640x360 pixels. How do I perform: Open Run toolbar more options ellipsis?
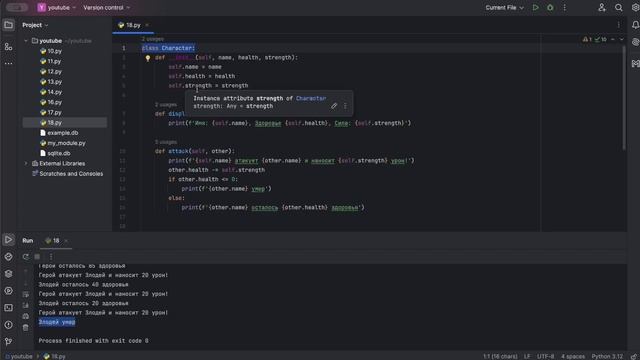51,257
